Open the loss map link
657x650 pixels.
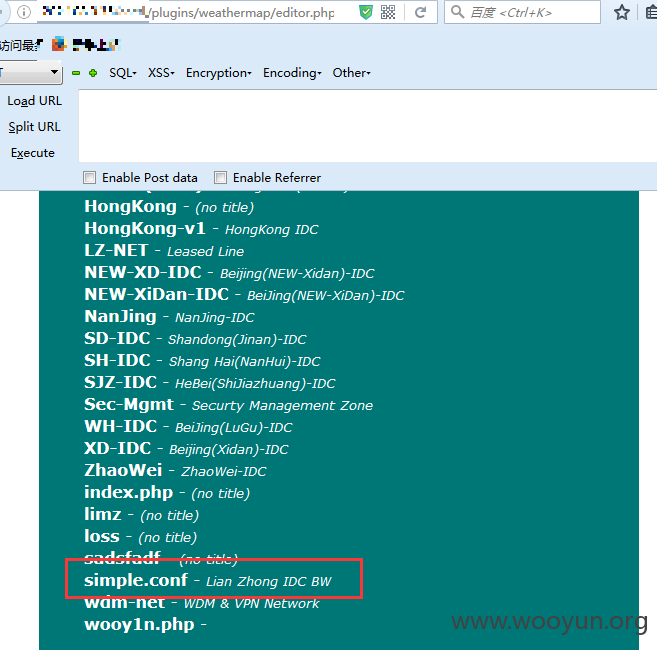point(102,536)
